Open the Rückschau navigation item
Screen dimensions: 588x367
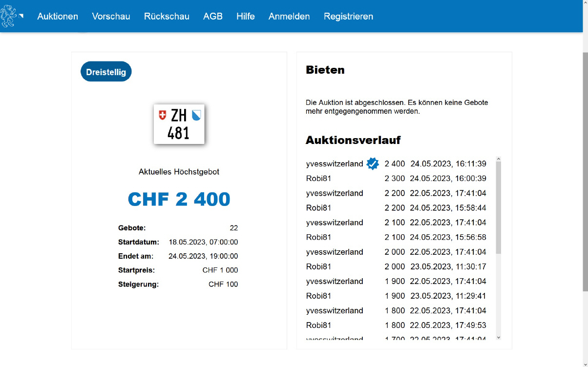pyautogui.click(x=167, y=16)
